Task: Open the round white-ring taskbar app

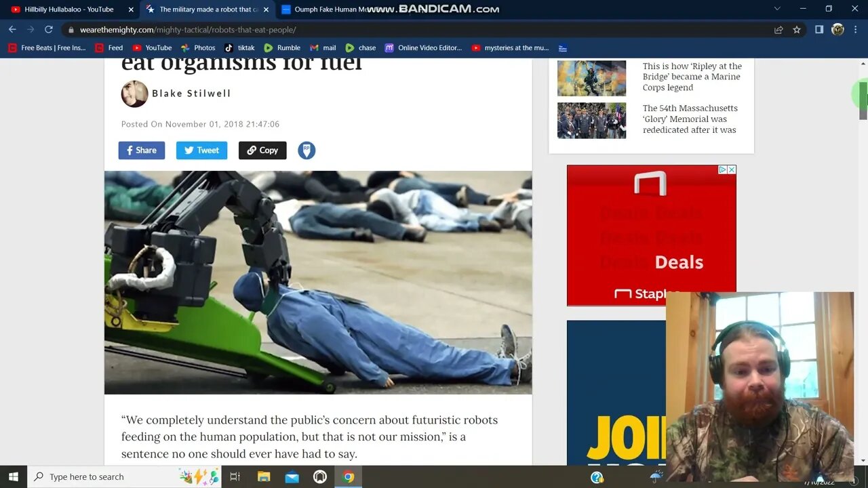Action: pos(320,476)
